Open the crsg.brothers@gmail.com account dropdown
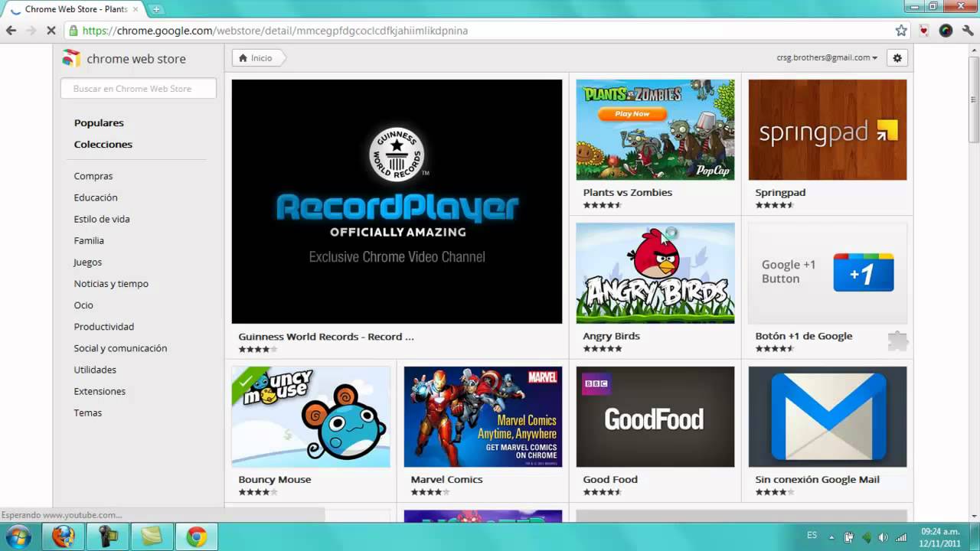The width and height of the screenshot is (980, 551). 827,58
